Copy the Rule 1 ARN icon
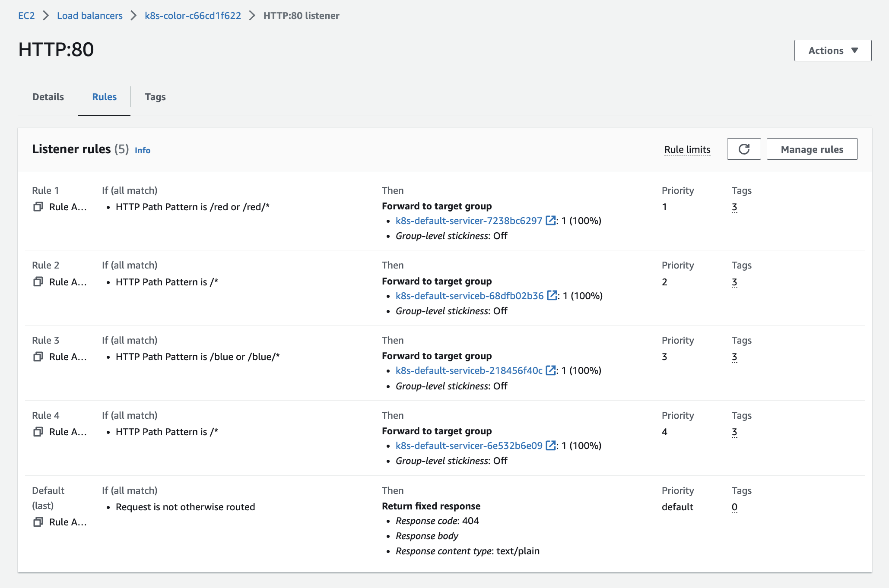Screen dimensions: 889x588 [x=38, y=207]
